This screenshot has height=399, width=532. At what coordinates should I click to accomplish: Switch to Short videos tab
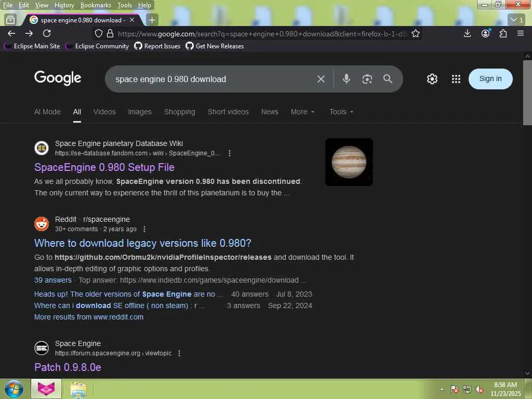[x=228, y=112]
